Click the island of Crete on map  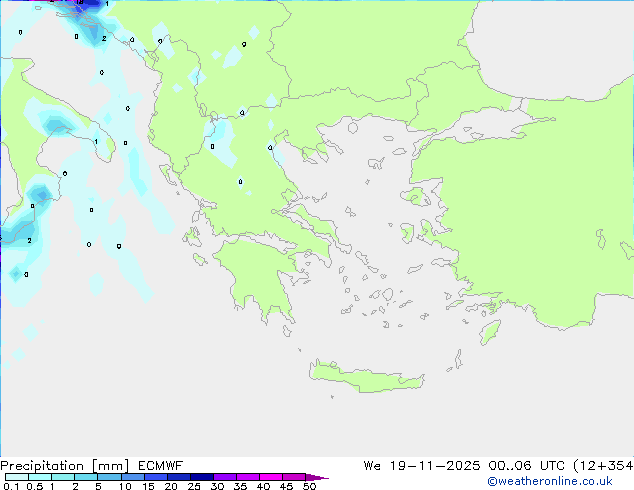tap(366, 378)
